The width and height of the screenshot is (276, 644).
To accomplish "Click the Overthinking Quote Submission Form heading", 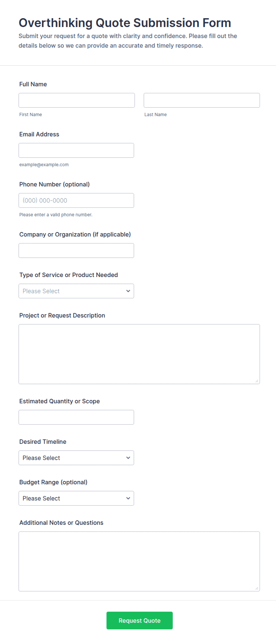I will coord(125,23).
